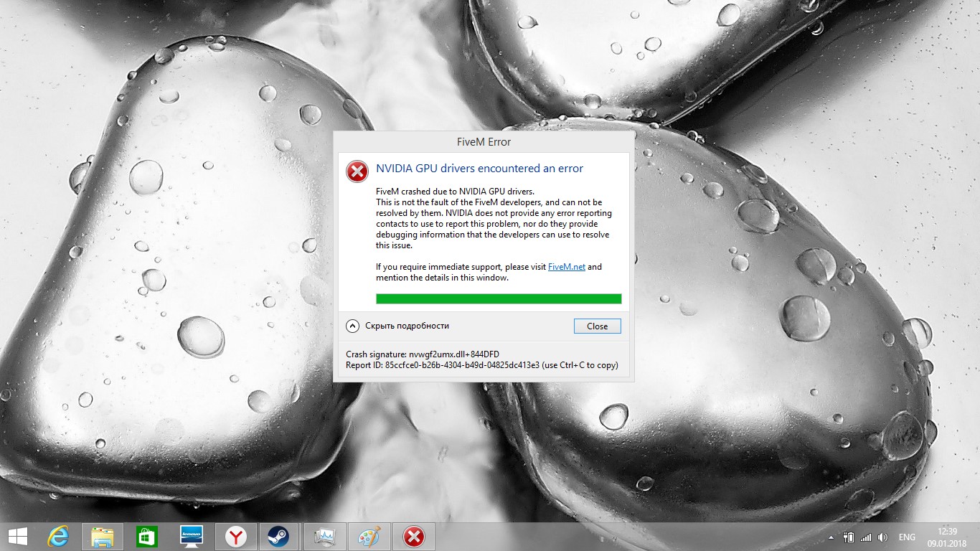Open File Explorer from the taskbar
This screenshot has width=980, height=551.
[x=103, y=537]
